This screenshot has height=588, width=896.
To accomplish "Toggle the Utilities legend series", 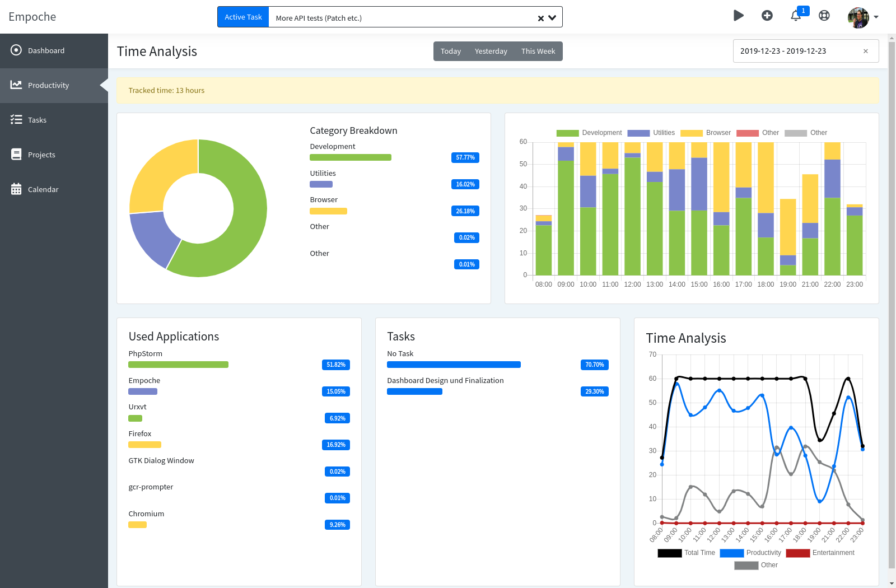I will 651,133.
